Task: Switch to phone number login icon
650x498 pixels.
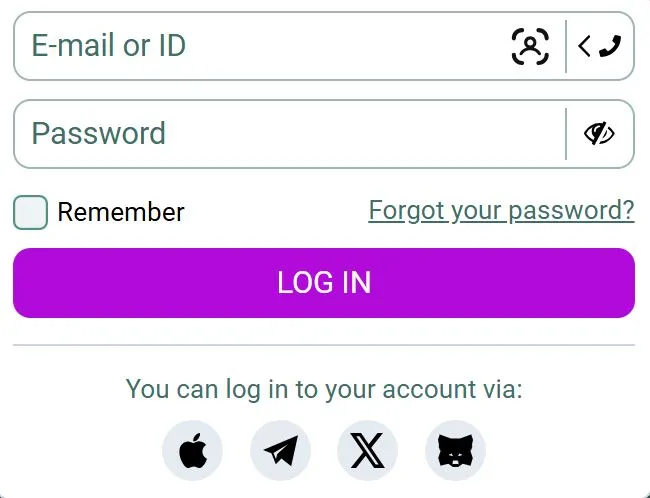Action: point(600,46)
